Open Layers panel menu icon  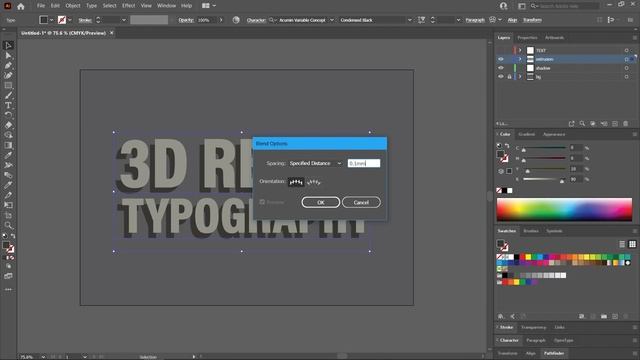(x=635, y=38)
